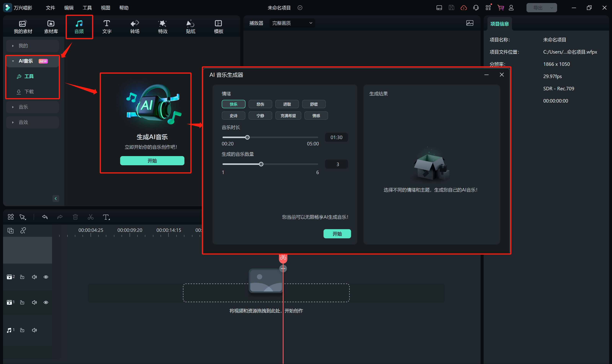Screen dimensions: 612x364
Task: Expand the 音效 category in sidebar
Action: (23, 122)
